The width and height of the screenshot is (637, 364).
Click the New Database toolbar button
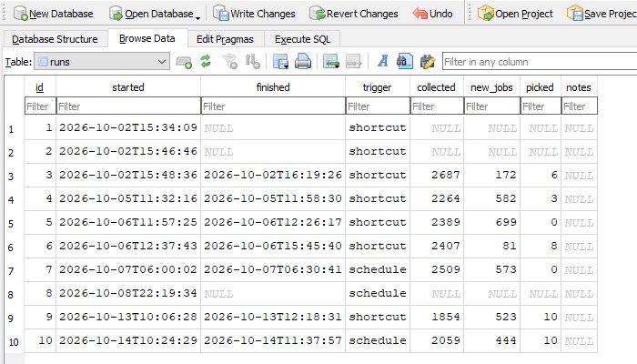53,14
